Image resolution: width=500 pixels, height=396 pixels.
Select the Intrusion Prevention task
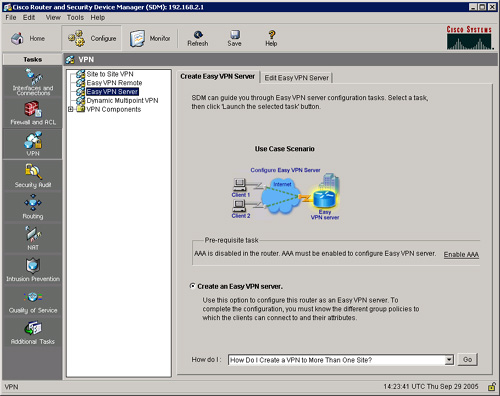pos(33,270)
